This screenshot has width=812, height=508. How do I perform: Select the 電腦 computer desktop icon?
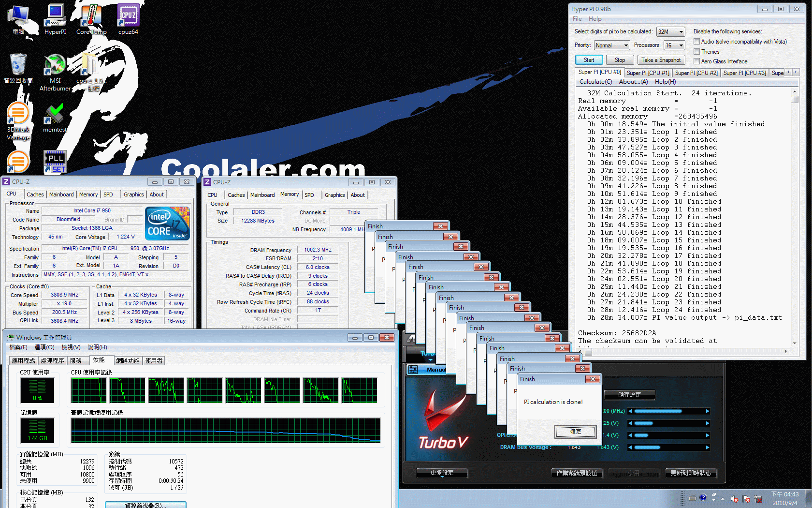pos(18,19)
